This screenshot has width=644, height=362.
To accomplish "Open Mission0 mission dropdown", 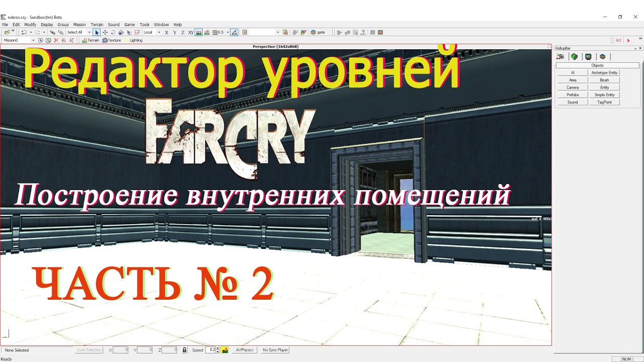I will pyautogui.click(x=33, y=40).
